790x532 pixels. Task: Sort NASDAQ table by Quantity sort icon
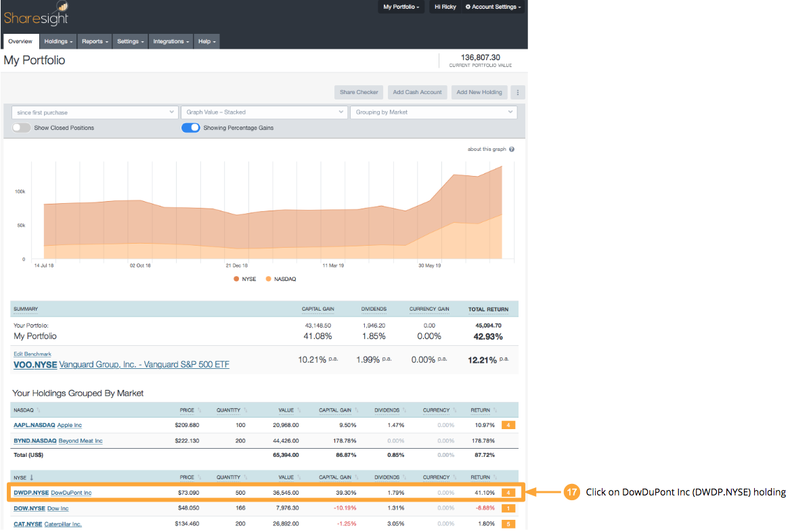pos(245,410)
